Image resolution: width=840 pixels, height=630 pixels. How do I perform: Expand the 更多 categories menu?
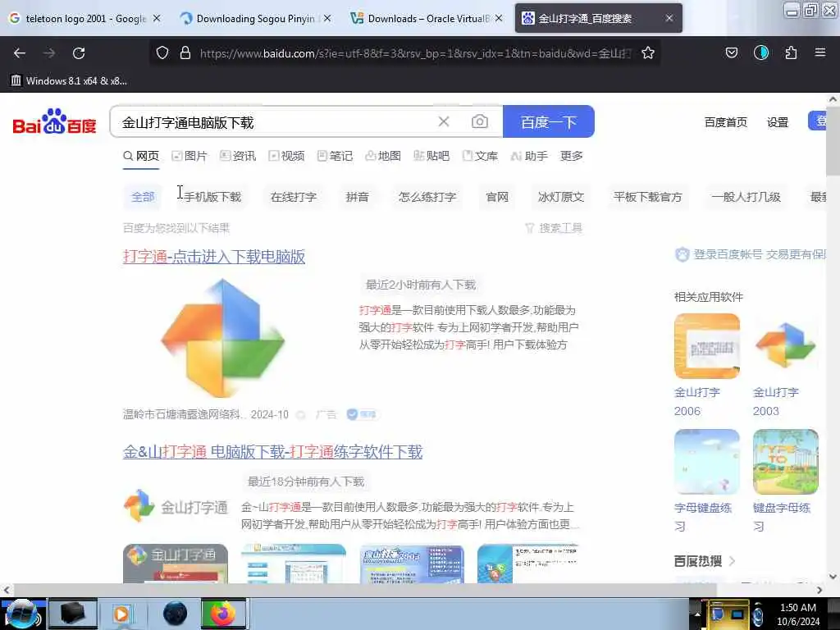click(572, 156)
